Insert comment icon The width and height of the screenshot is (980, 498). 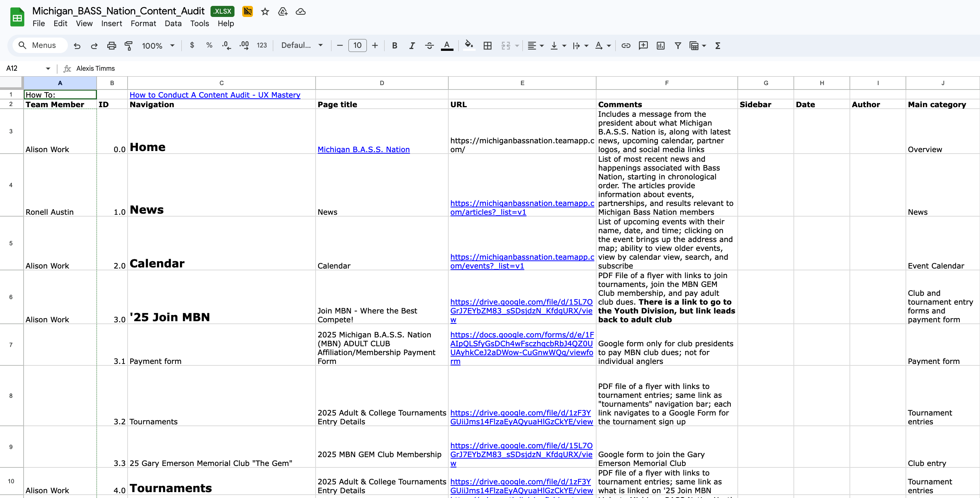pos(643,46)
